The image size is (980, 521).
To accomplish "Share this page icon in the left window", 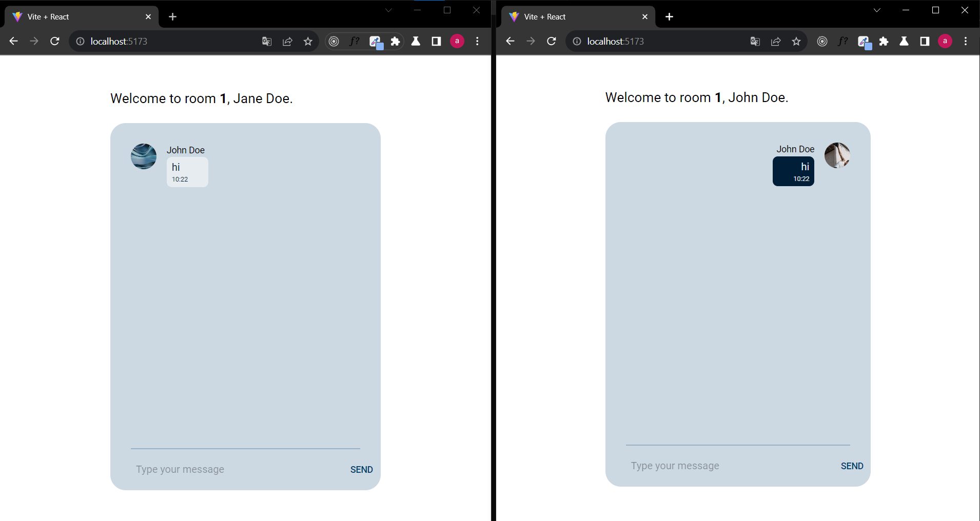I will [287, 42].
